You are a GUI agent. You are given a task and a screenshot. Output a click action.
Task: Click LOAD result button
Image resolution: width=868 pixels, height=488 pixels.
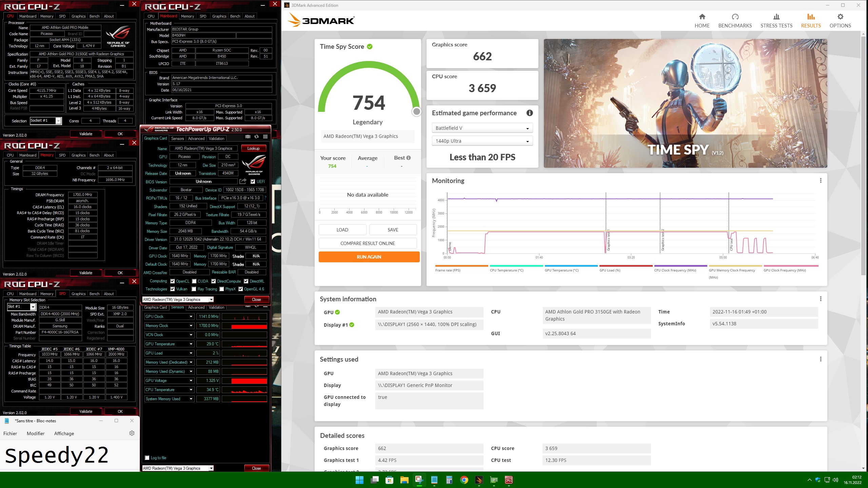[x=342, y=230]
